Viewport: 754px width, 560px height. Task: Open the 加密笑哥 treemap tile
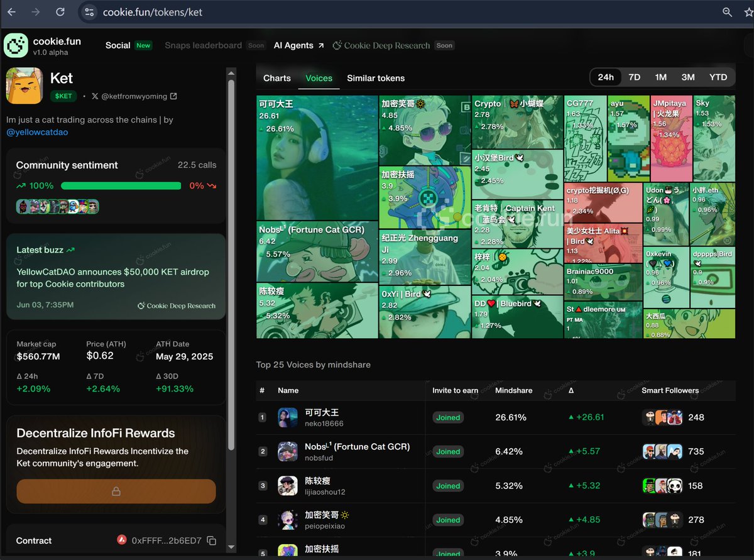pyautogui.click(x=425, y=130)
